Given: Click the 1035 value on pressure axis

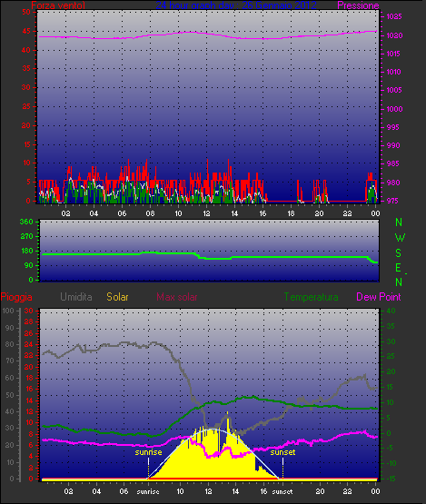Looking at the screenshot, I should pos(394,16).
